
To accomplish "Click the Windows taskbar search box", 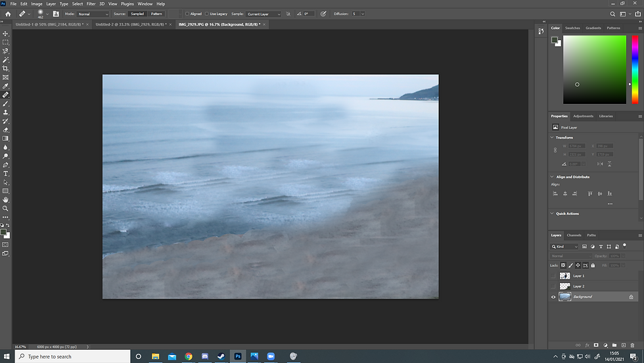I will click(66, 356).
